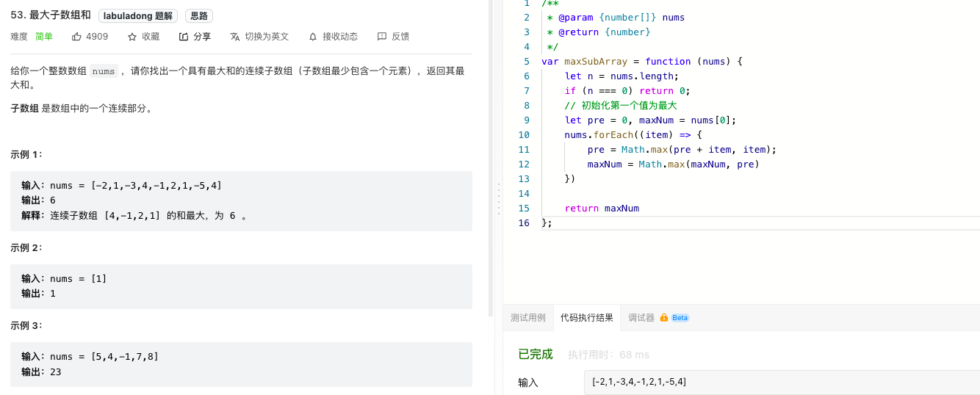This screenshot has width=980, height=395.
Task: Click line number 14 in editor gutter
Action: click(523, 193)
